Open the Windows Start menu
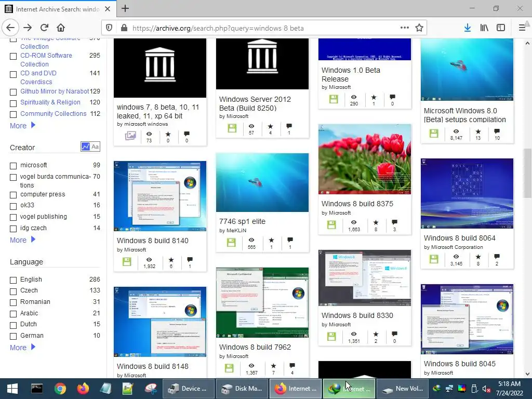 pyautogui.click(x=12, y=389)
